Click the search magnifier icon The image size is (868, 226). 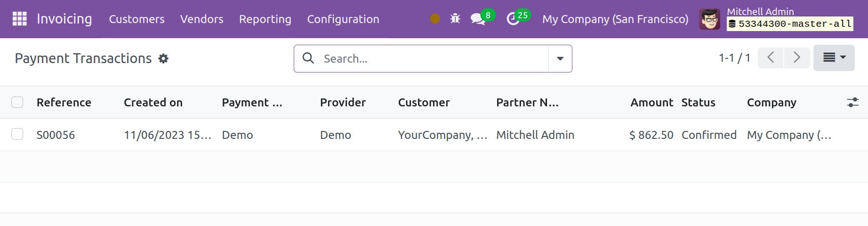coord(308,58)
